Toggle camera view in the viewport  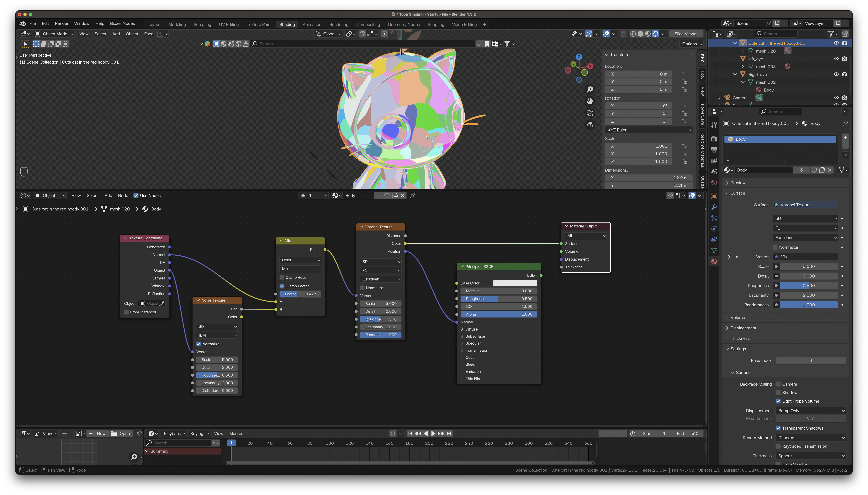[590, 113]
